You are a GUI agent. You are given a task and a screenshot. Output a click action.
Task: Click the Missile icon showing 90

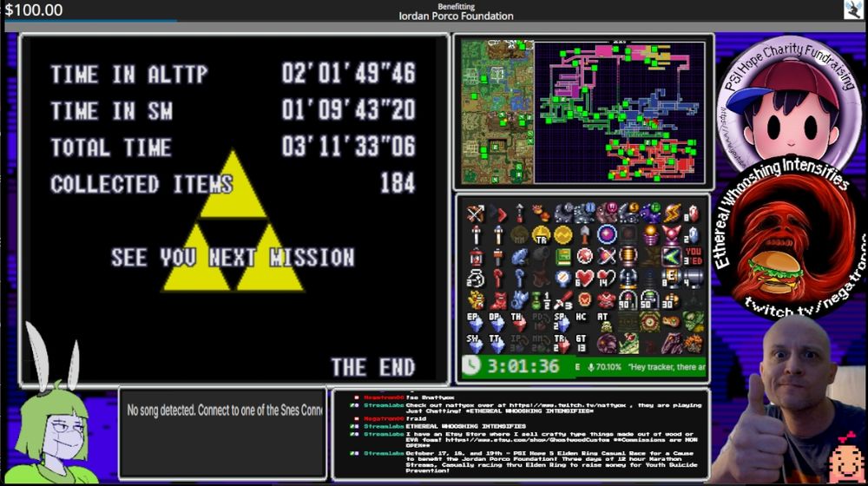[x=628, y=300]
